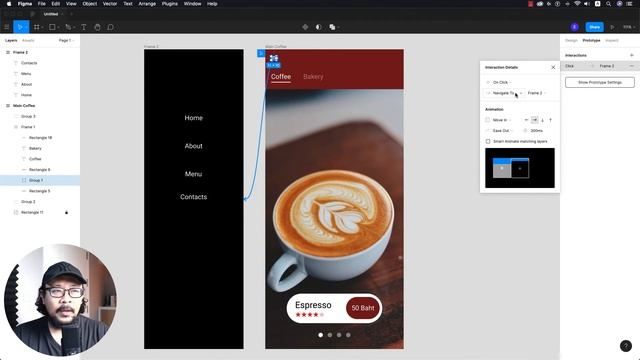Select the Frame tool
This screenshot has height=360, width=640.
click(x=37, y=27)
